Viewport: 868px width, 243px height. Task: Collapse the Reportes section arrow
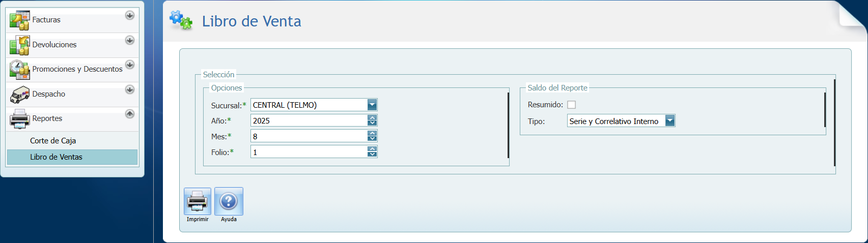pyautogui.click(x=130, y=114)
